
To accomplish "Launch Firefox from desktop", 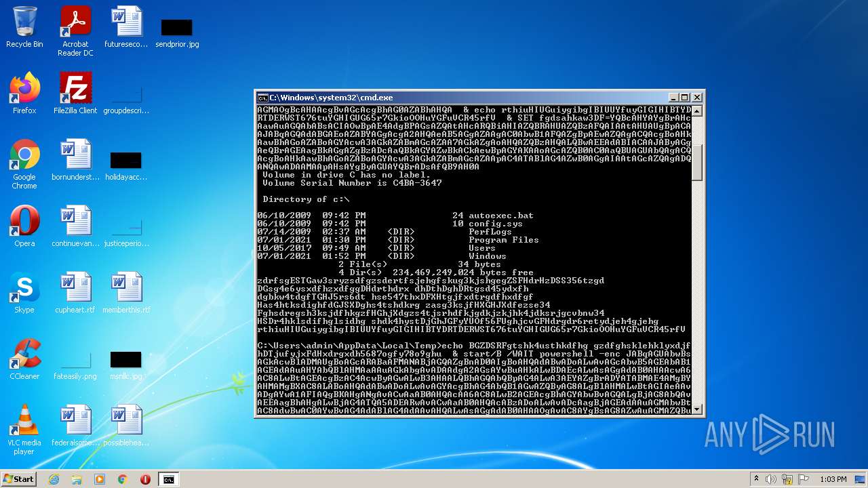I will pyautogui.click(x=24, y=94).
